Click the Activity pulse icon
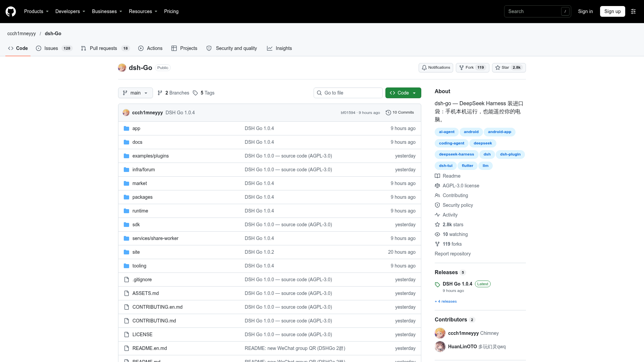The image size is (644, 362). click(x=437, y=215)
